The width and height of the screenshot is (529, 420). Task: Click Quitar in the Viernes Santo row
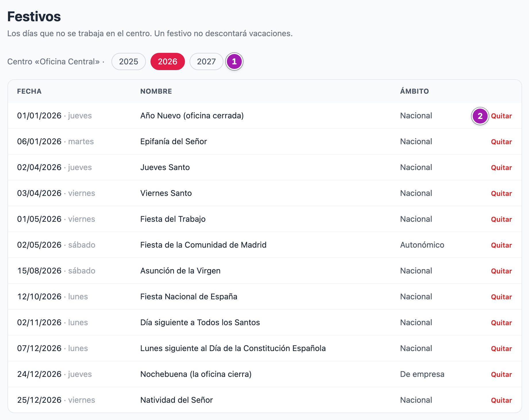coord(501,193)
